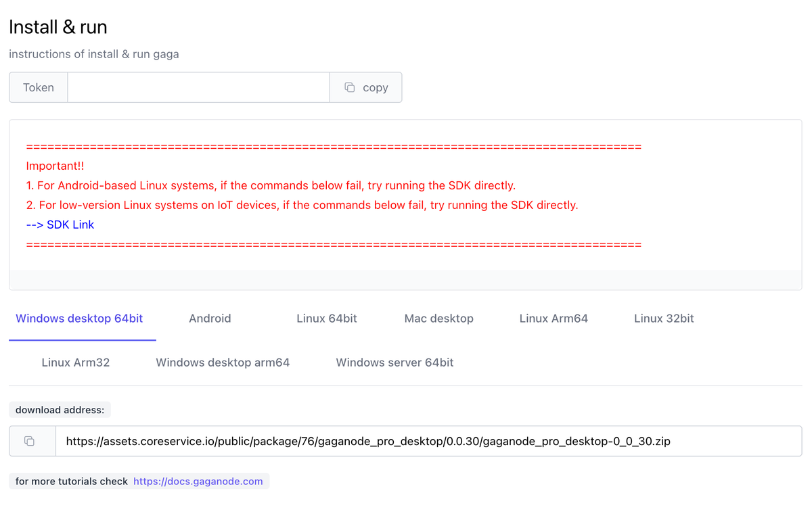The height and width of the screenshot is (510, 812).
Task: Click "instructions of install & run gaga" subtitle
Action: click(94, 54)
